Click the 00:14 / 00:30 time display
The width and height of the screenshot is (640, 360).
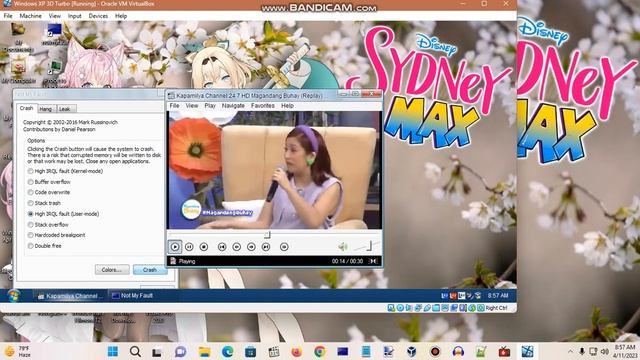pos(347,261)
